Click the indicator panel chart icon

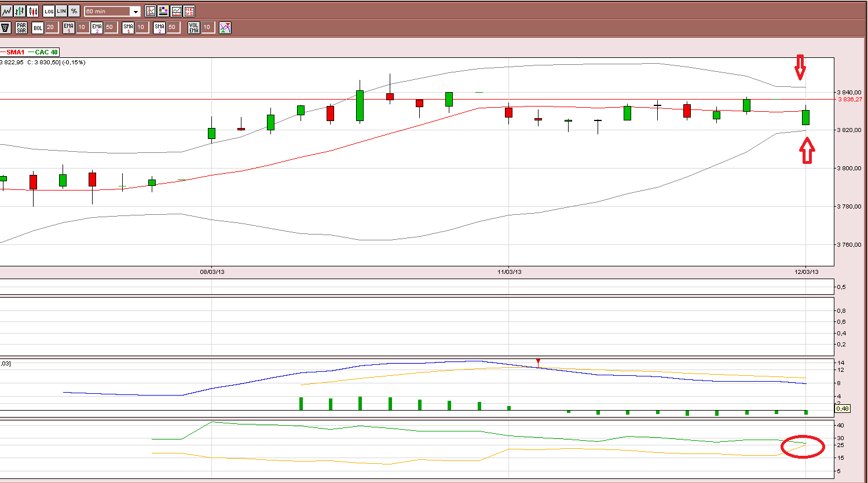tap(176, 11)
